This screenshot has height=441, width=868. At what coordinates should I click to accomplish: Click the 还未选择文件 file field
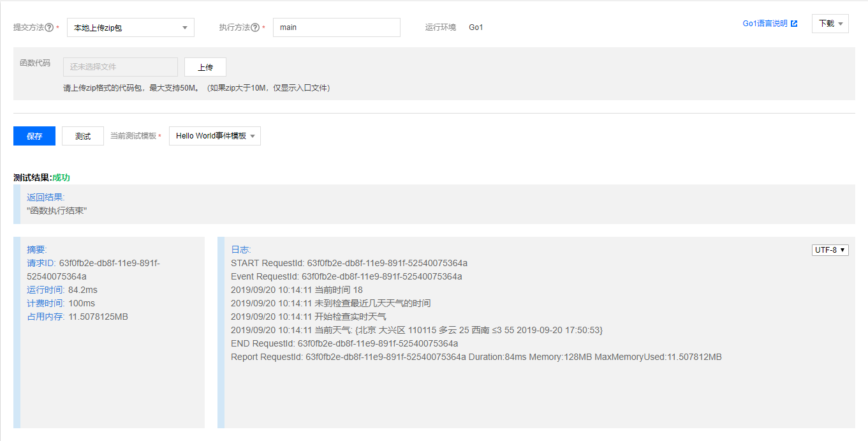click(x=121, y=67)
